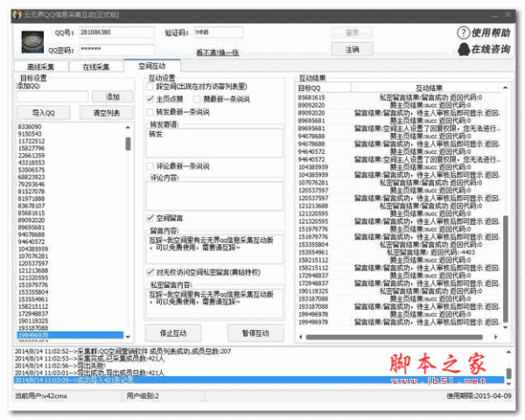This screenshot has width=525, height=420.
Task: Select QQ 68823923 in target list
Action: tap(70, 177)
